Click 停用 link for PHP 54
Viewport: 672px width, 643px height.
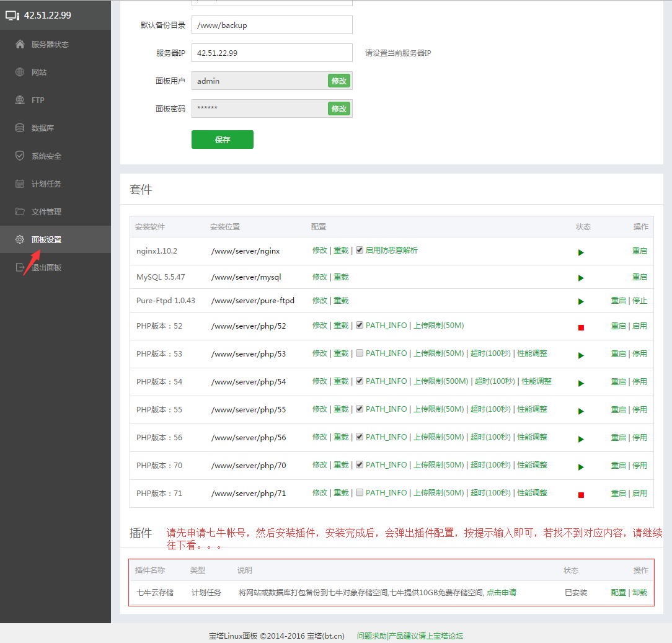pyautogui.click(x=639, y=381)
